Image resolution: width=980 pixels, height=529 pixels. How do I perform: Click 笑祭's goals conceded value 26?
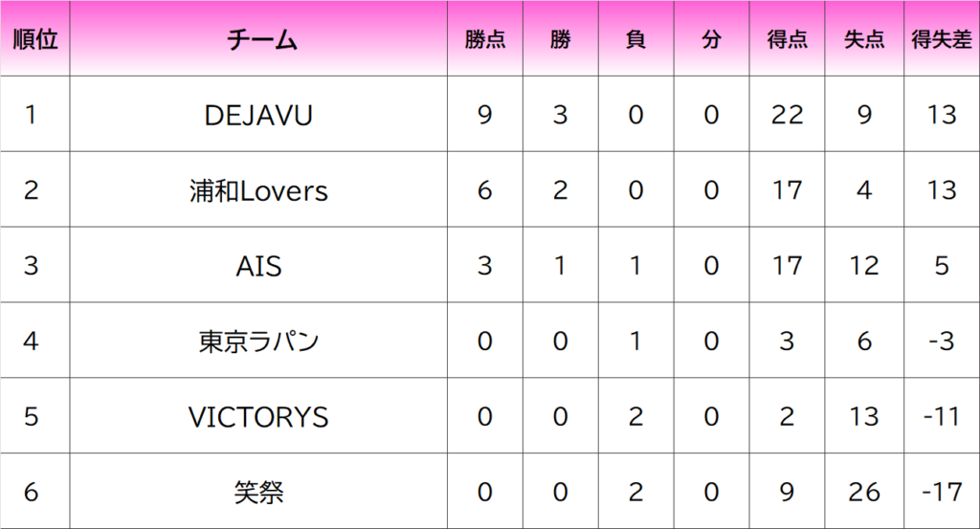point(864,492)
